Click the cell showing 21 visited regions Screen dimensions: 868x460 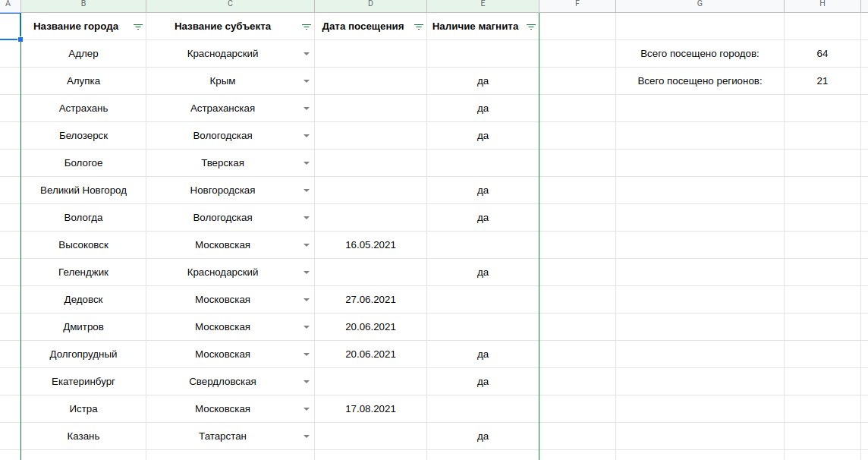822,80
